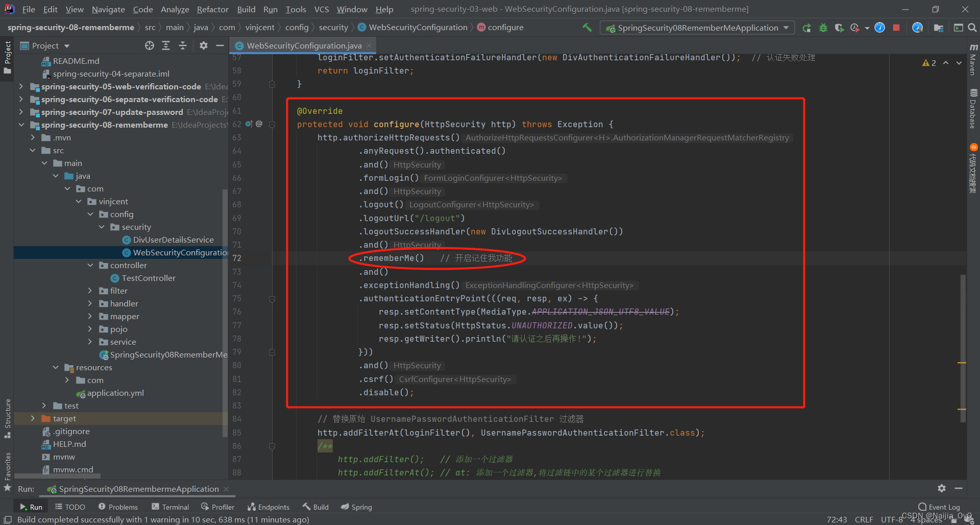This screenshot has width=980, height=525.
Task: Stop the running application
Action: 896,28
